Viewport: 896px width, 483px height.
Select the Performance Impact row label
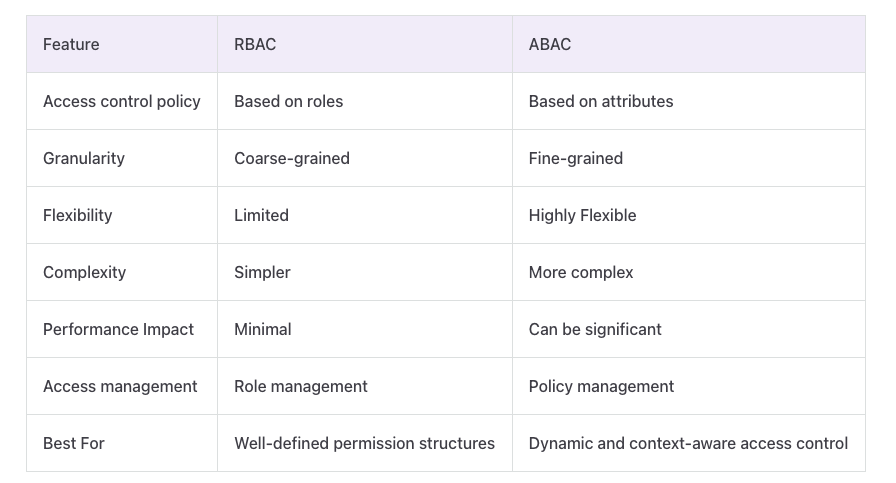click(118, 329)
